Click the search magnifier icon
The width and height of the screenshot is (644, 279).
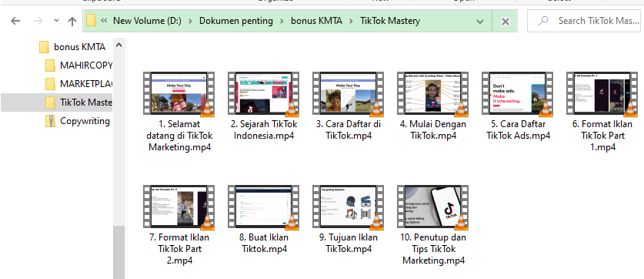[543, 20]
